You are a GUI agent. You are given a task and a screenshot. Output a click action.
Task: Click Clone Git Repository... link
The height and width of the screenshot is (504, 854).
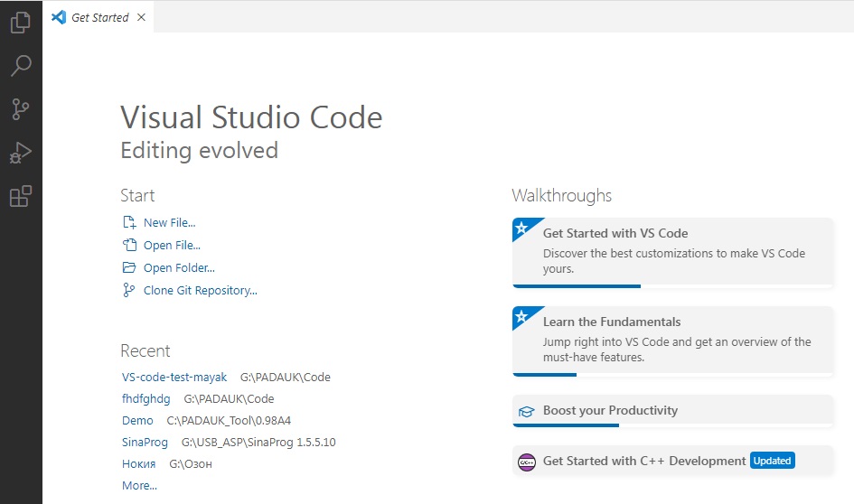point(200,290)
